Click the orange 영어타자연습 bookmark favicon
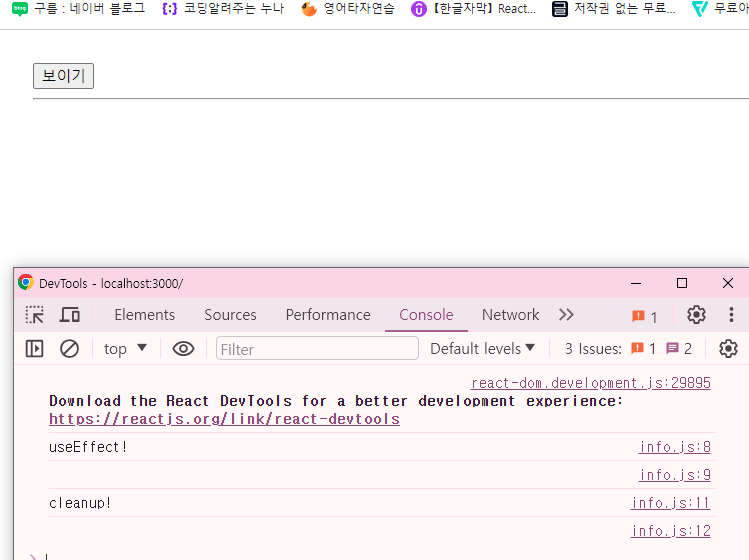The image size is (749, 560). coord(309,9)
